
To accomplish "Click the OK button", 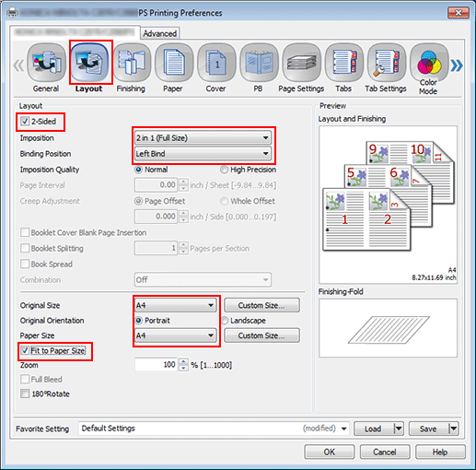I will [x=330, y=452].
